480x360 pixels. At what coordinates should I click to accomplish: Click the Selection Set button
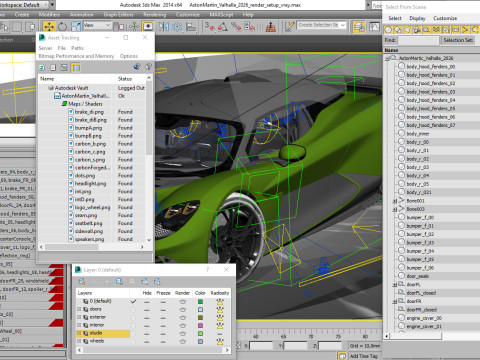458,40
